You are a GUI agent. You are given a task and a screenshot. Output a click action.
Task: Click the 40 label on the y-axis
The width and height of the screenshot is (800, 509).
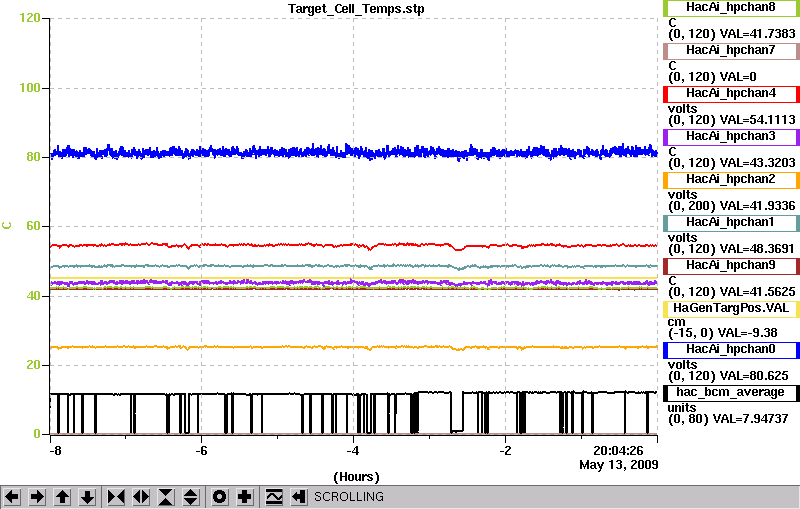tap(33, 296)
